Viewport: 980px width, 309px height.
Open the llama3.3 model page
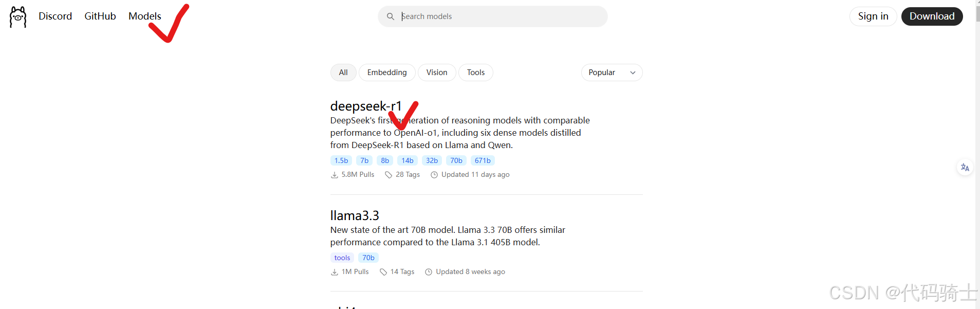tap(355, 215)
